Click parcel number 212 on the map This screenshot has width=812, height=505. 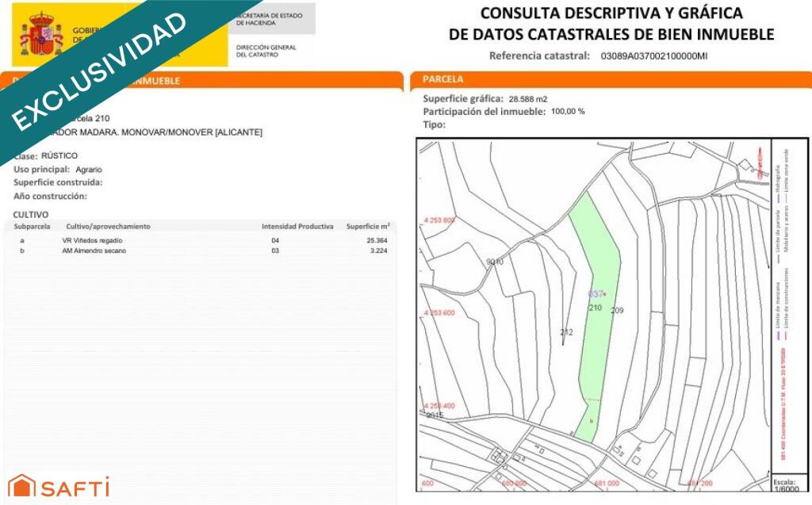tap(567, 332)
